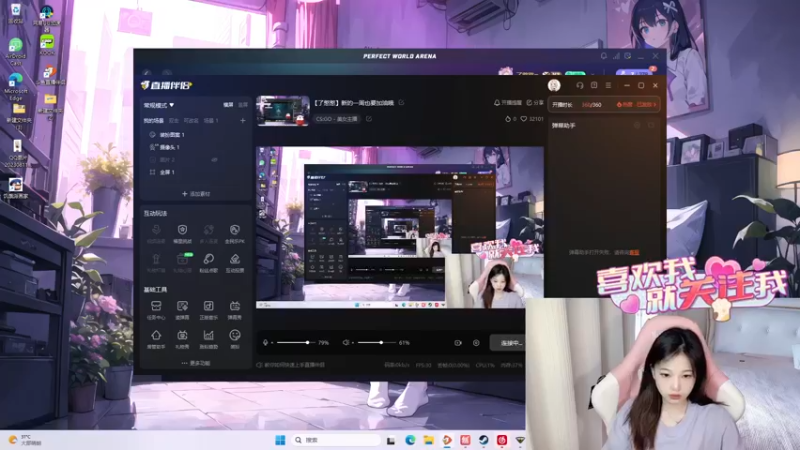Expand 更多功能 more functions
The width and height of the screenshot is (800, 450).
click(196, 363)
